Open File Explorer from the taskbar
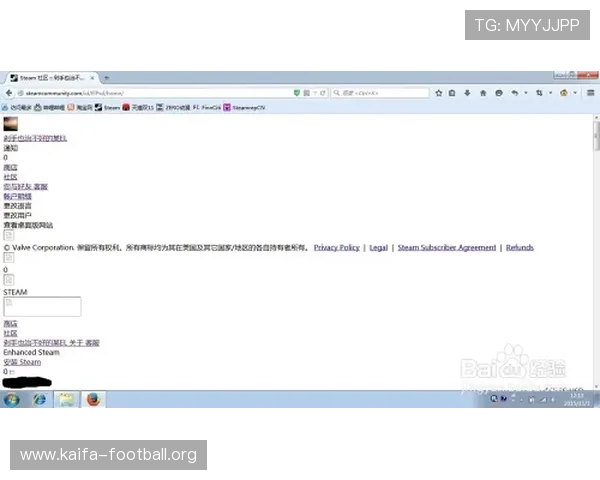 tap(67, 400)
